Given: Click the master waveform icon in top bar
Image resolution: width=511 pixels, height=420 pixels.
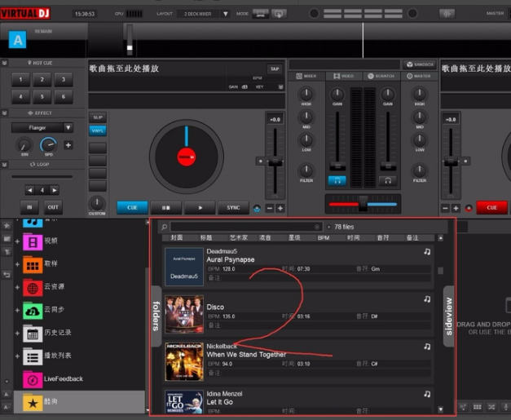Looking at the screenshot, I should 447,14.
